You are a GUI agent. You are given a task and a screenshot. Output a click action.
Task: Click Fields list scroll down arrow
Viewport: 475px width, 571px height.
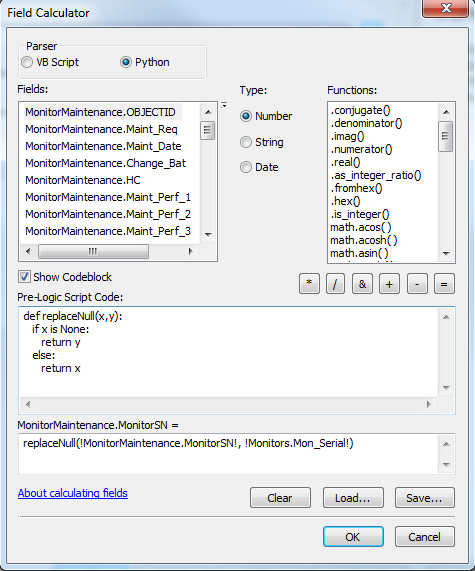point(208,235)
